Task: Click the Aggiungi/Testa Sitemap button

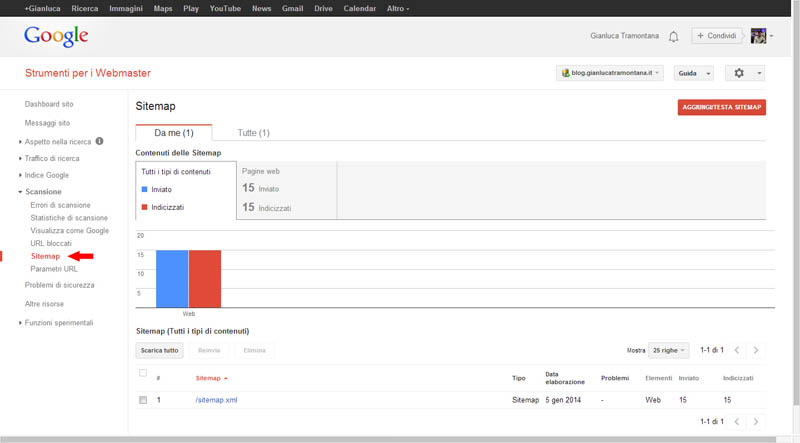Action: [721, 107]
